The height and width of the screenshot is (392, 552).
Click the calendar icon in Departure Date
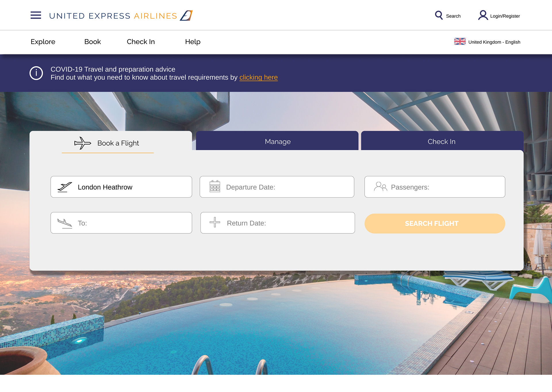(215, 186)
